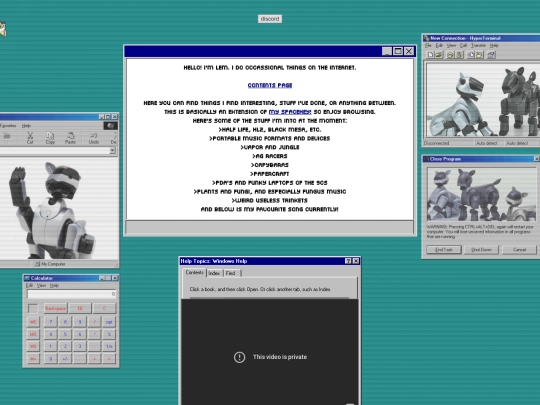The width and height of the screenshot is (540, 405).
Task: Click the ">PAPERCRAFT" line in main window
Action: 270,174
